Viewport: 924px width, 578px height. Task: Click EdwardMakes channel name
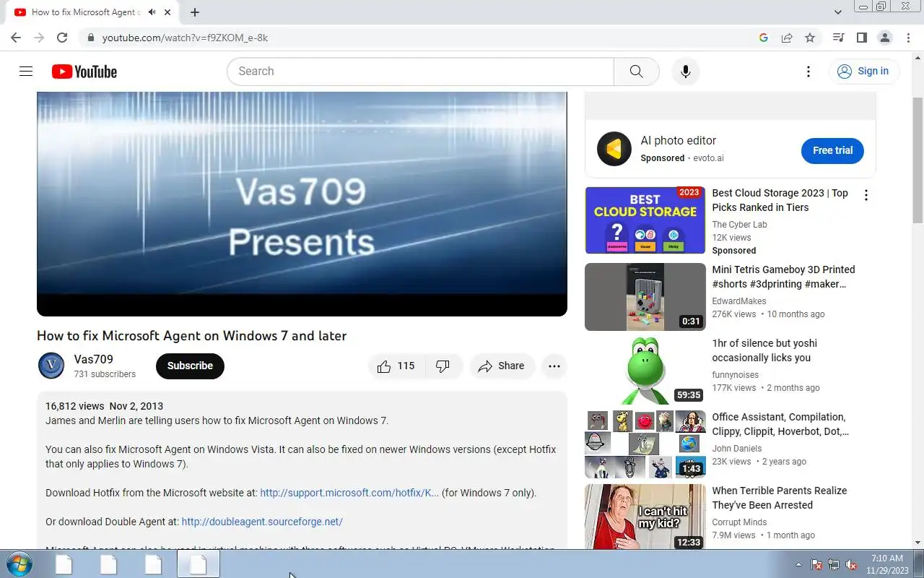[739, 301]
